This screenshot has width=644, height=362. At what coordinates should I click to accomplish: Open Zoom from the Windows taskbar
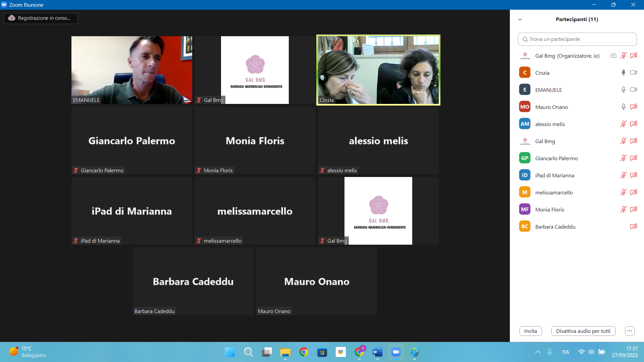[x=396, y=352]
